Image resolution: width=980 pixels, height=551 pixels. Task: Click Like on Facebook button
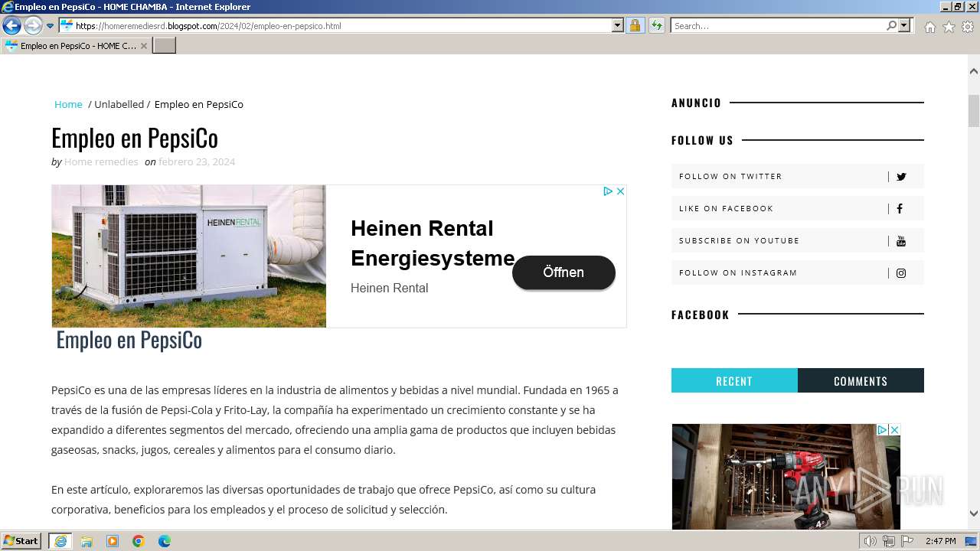[x=798, y=208]
